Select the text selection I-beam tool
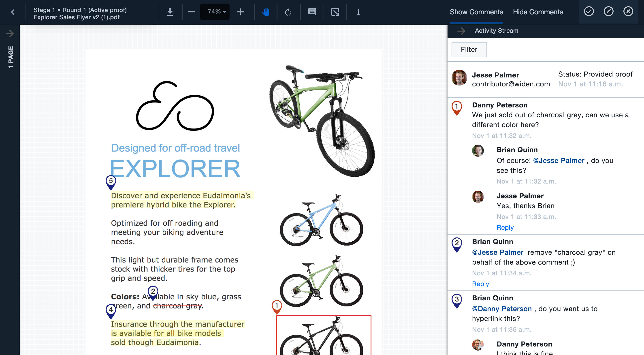644x355 pixels. 358,11
